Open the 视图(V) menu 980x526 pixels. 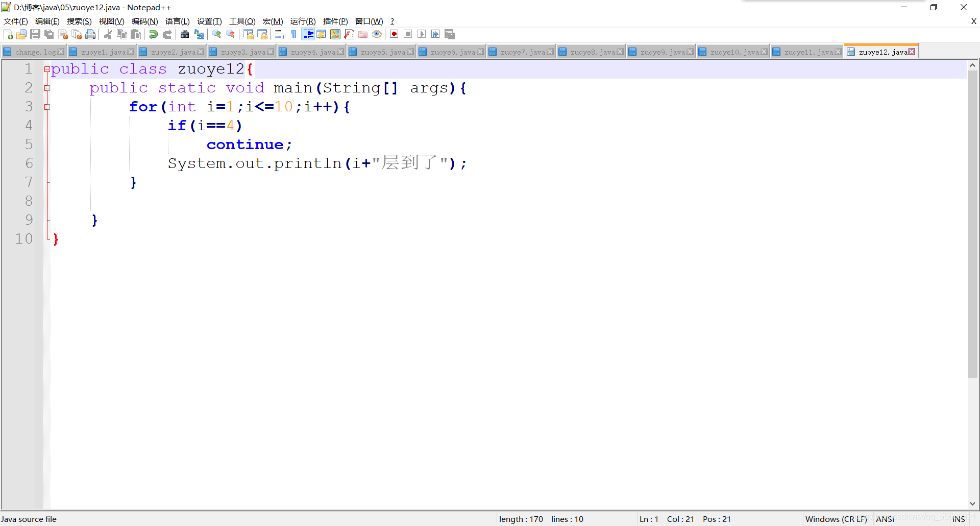click(x=112, y=21)
